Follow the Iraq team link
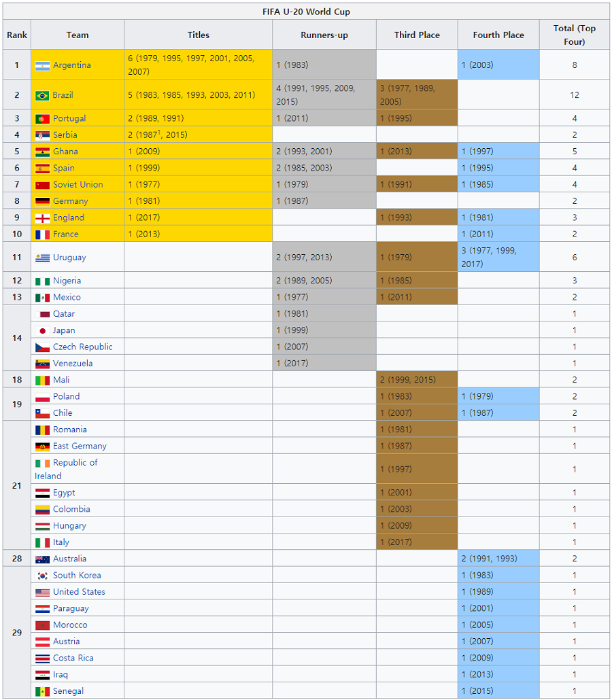612x700 pixels. pos(61,675)
